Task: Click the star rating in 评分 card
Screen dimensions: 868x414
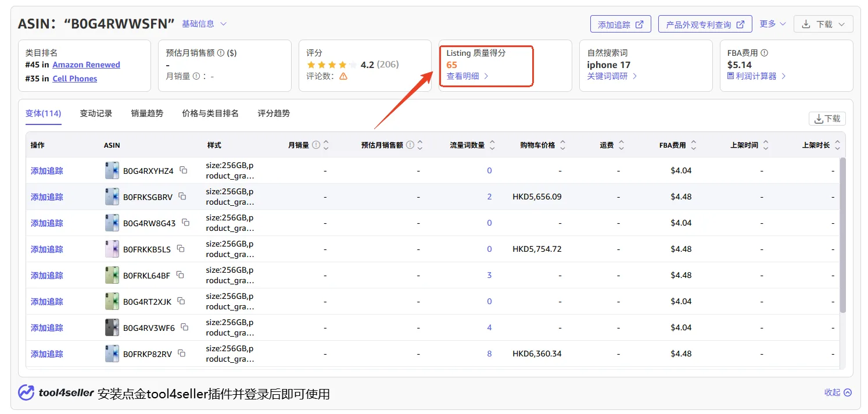Action: [332, 65]
